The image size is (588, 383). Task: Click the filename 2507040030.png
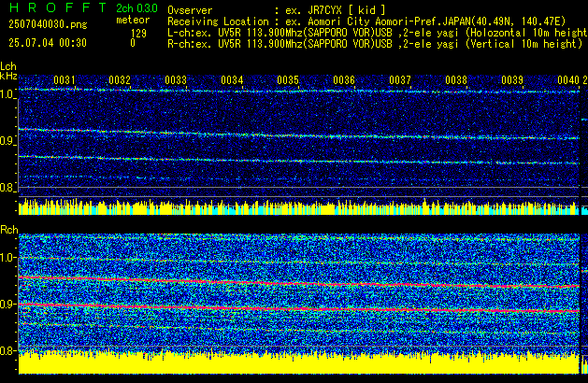[x=48, y=24]
